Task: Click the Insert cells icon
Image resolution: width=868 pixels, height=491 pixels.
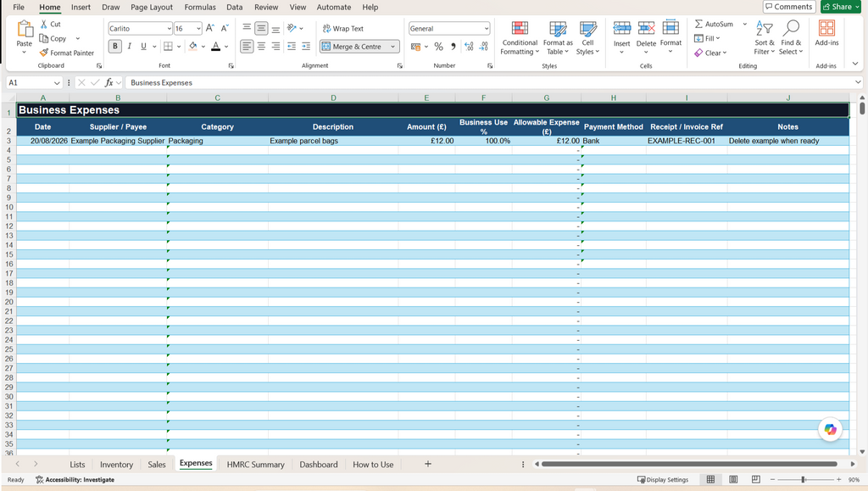Action: [x=621, y=28]
